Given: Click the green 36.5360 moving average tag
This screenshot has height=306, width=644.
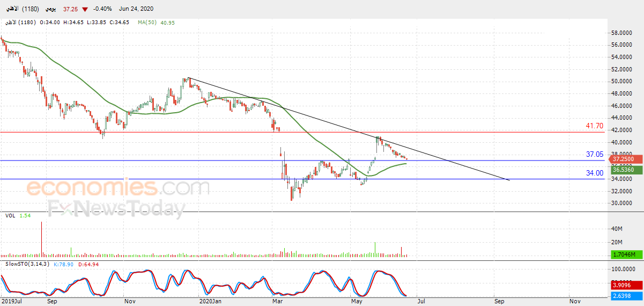Looking at the screenshot, I should point(624,169).
